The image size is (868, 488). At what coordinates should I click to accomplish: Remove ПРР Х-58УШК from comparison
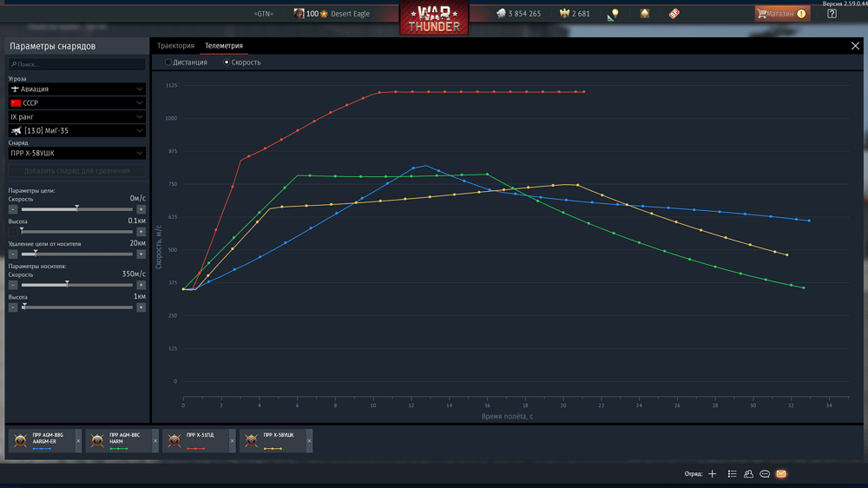click(309, 441)
